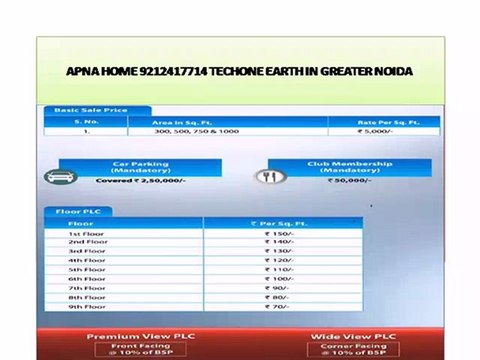Click the Rate Per Sq. Ft. column header

(x=384, y=122)
